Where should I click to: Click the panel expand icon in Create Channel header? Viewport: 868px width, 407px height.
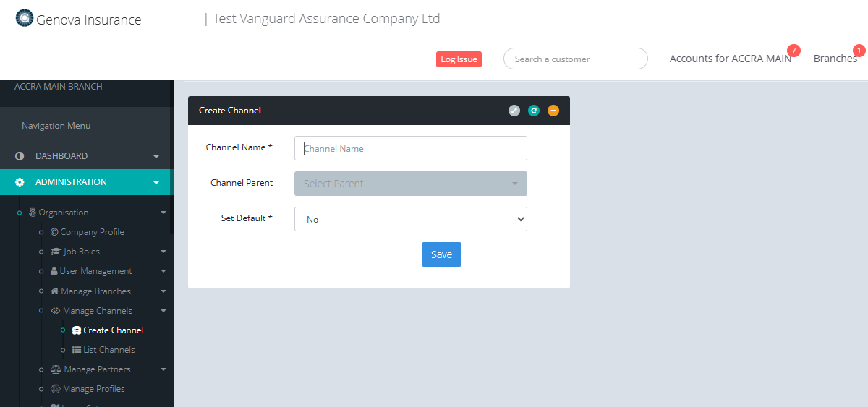514,111
